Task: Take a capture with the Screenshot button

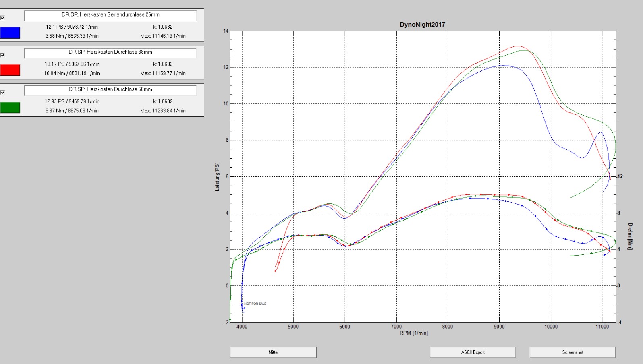Action: (572, 352)
